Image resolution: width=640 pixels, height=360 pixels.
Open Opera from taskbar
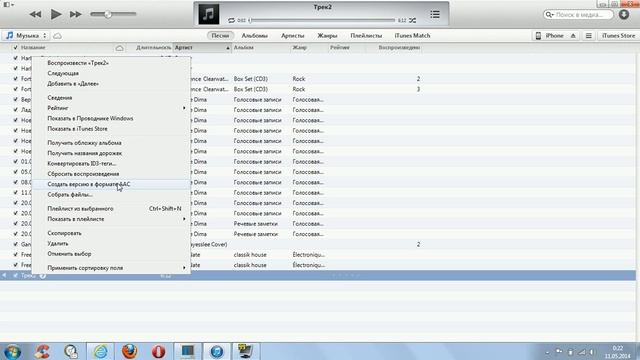click(x=158, y=351)
